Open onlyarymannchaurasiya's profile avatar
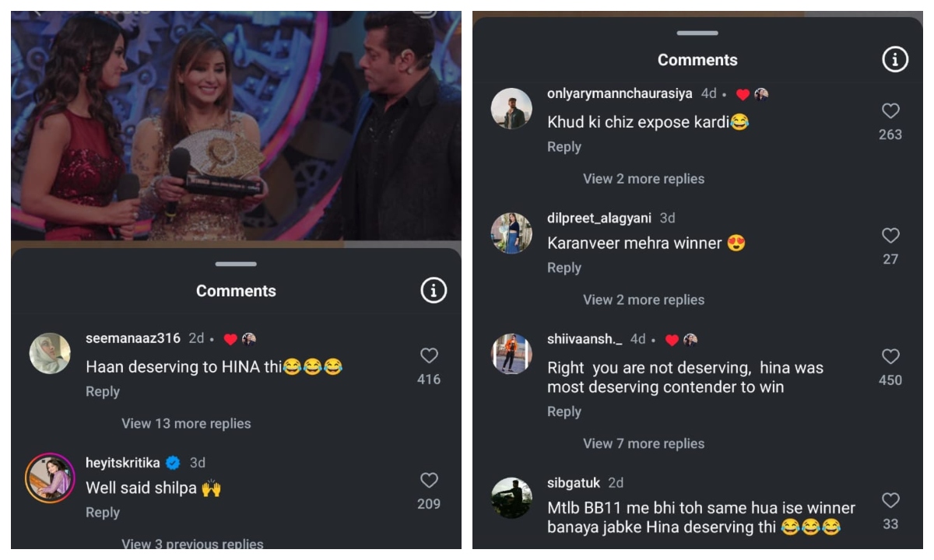 tap(511, 109)
